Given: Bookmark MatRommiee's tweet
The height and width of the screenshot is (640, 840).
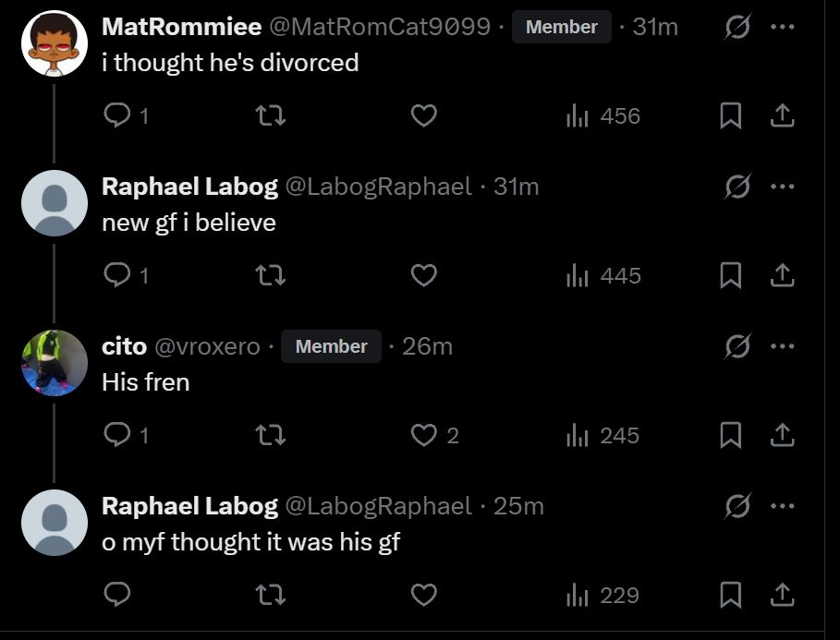Looking at the screenshot, I should [731, 115].
